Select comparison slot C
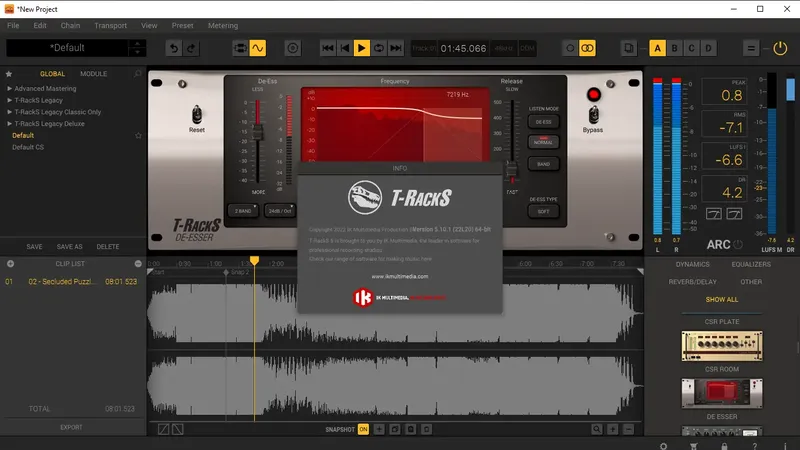 click(691, 48)
